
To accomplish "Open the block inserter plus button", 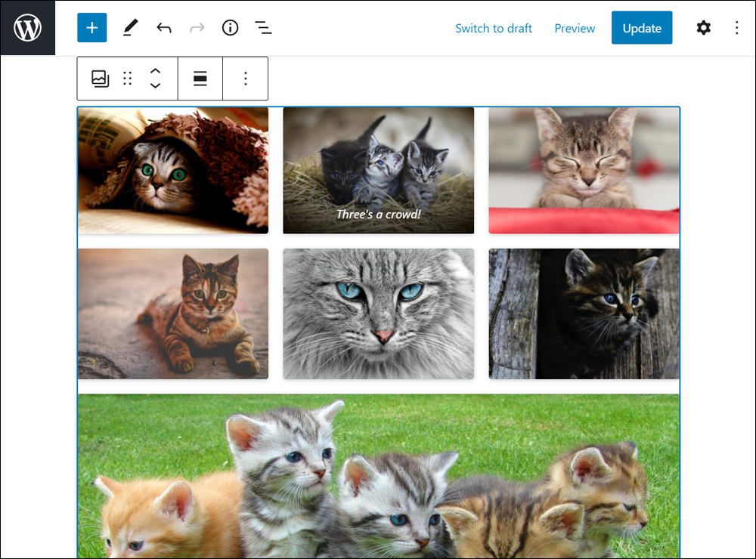I will point(91,28).
